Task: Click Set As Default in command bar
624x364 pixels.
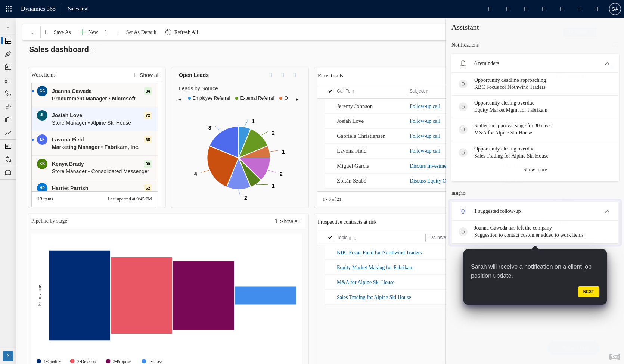Action: click(x=141, y=32)
